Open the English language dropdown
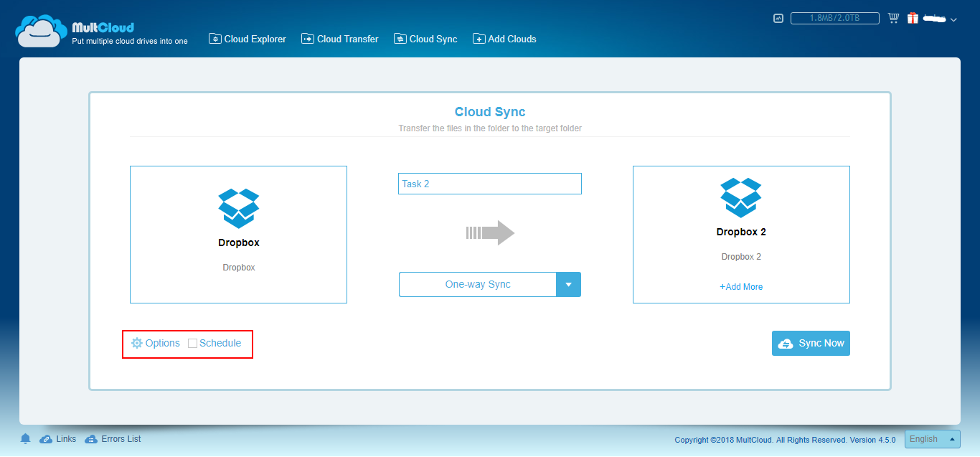 pos(933,439)
